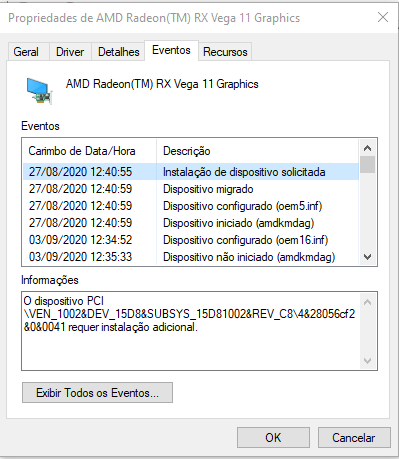Viewport: 399px width, 459px height.
Task: Click the Descrição column header
Action: point(257,151)
